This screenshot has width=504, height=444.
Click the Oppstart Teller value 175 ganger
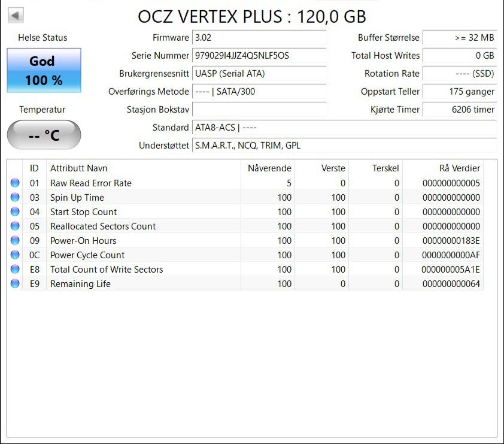click(460, 92)
